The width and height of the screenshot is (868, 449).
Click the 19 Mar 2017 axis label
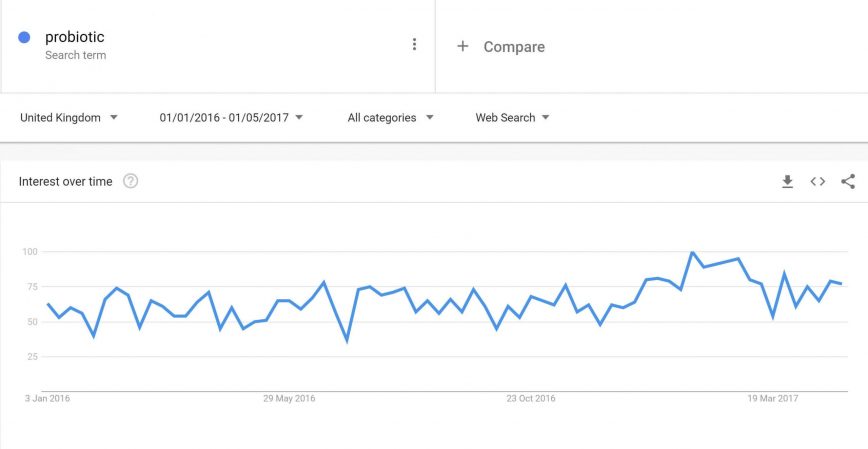773,398
